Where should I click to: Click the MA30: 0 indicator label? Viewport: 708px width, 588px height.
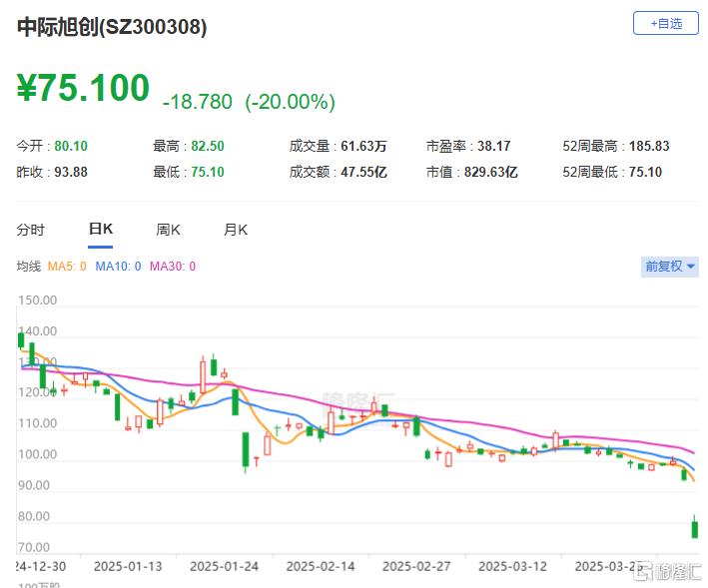pyautogui.click(x=173, y=267)
